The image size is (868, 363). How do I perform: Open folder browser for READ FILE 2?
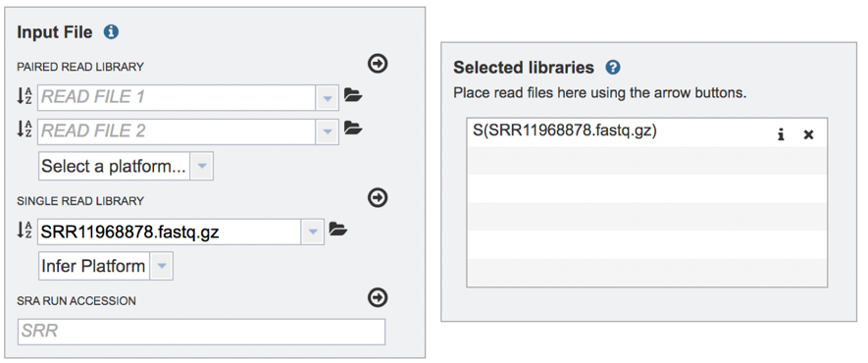pos(353,129)
